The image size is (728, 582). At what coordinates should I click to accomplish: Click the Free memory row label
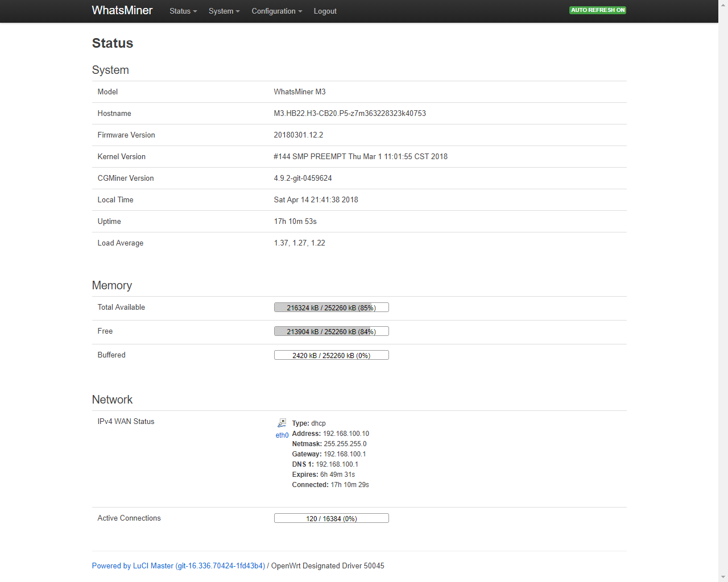[105, 331]
